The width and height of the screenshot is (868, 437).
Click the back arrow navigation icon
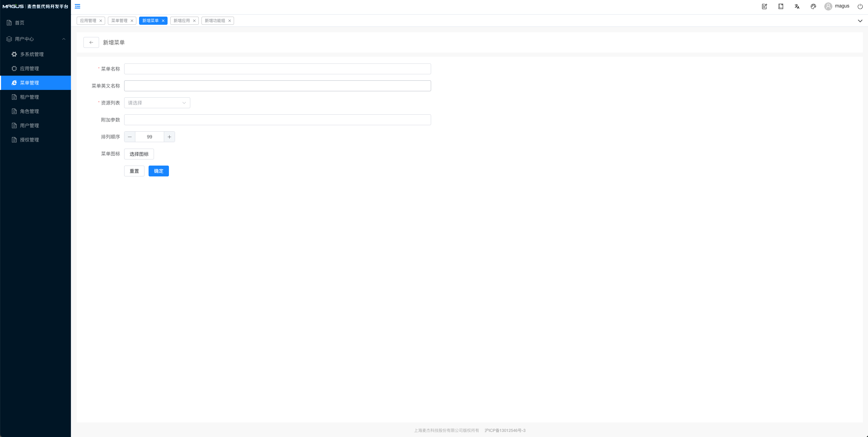click(x=90, y=42)
